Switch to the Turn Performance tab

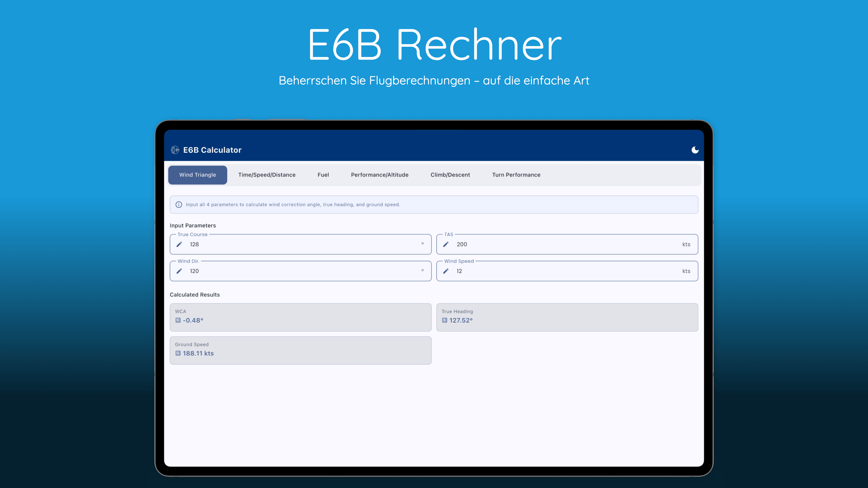(x=516, y=175)
